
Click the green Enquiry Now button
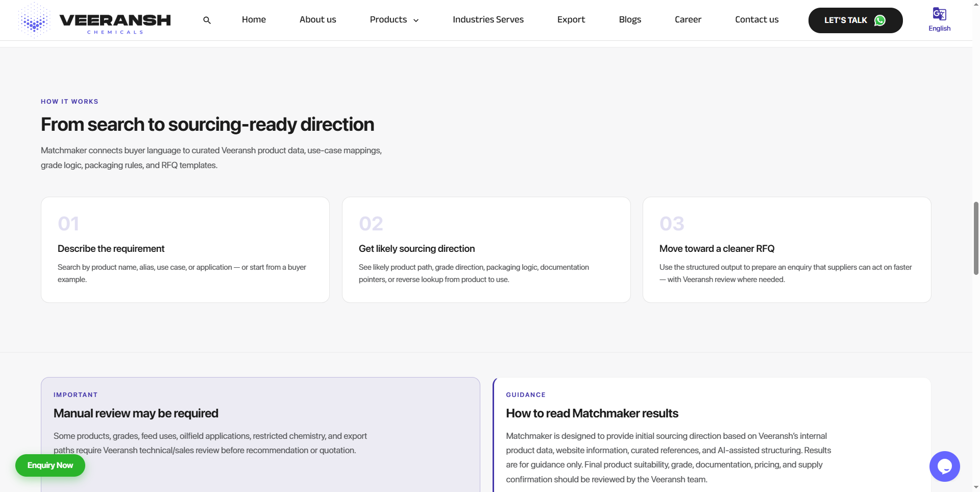tap(50, 465)
